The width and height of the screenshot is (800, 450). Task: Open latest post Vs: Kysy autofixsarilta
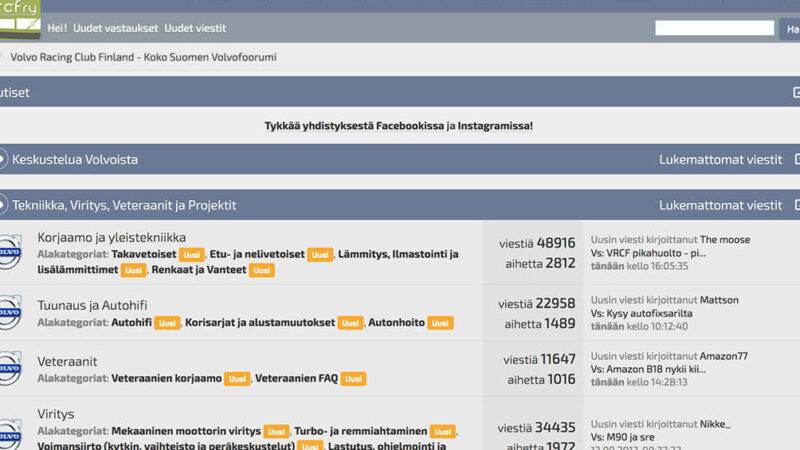[x=642, y=313]
